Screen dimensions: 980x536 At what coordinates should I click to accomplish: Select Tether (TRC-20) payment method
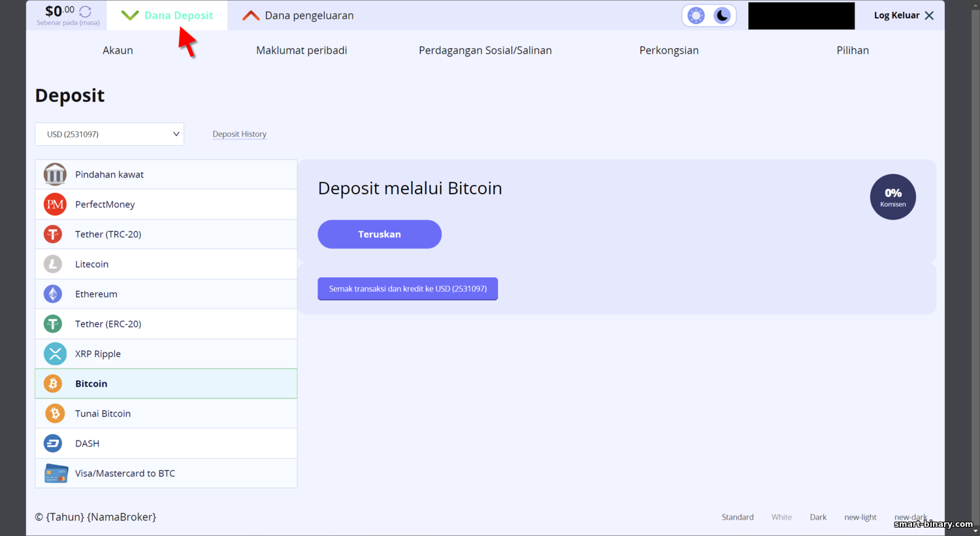click(x=166, y=234)
